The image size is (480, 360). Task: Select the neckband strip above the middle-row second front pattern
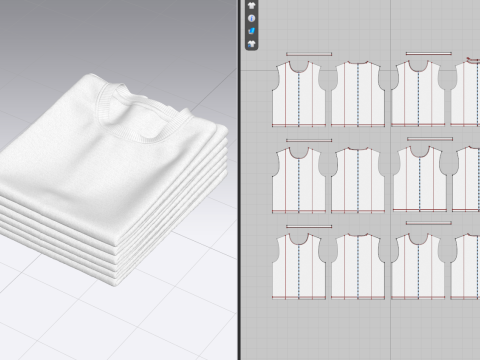tap(430, 139)
